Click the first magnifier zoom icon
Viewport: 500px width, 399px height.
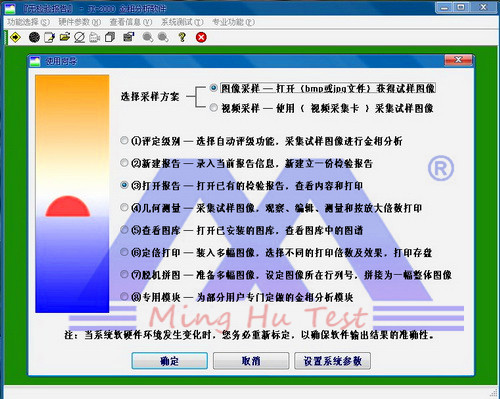pos(148,37)
